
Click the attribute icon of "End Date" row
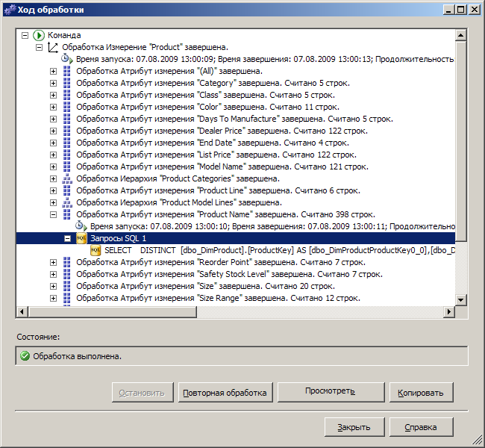click(x=67, y=143)
